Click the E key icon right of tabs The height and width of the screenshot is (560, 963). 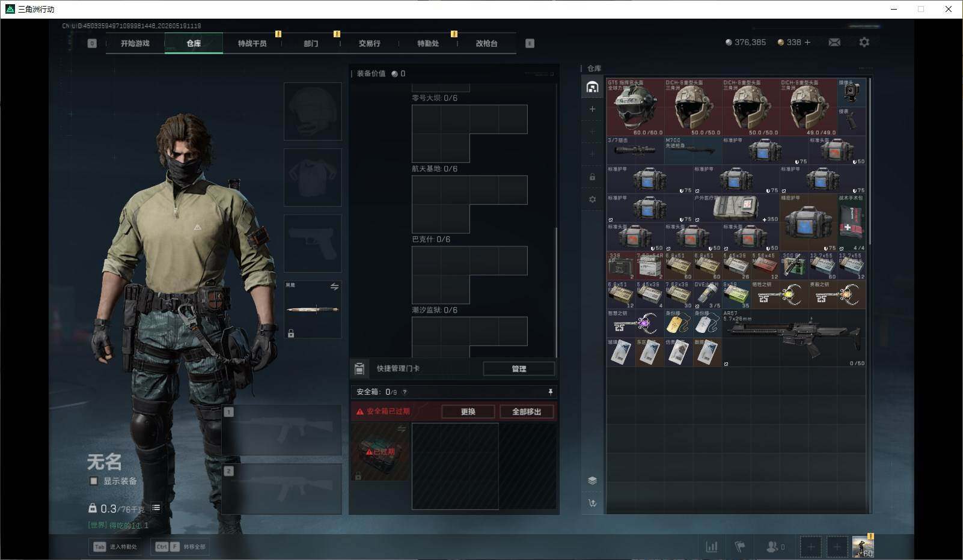coord(530,43)
